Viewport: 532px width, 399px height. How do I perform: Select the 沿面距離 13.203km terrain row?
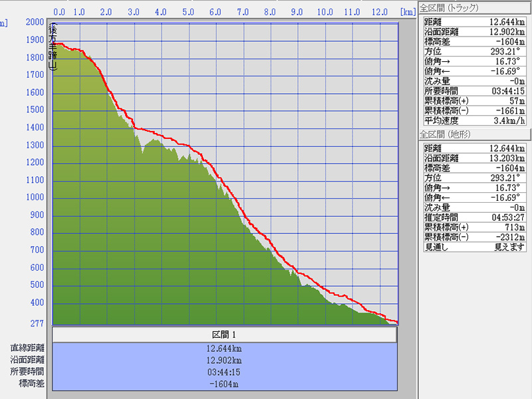point(475,158)
